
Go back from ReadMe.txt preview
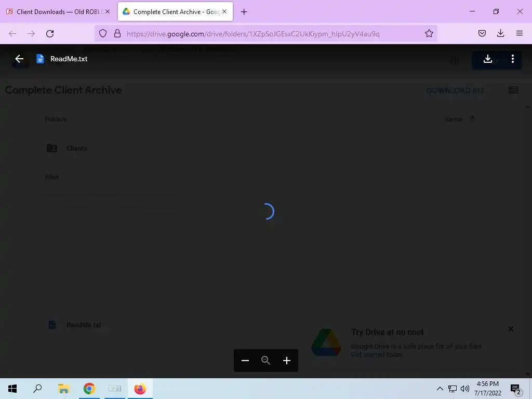19,59
